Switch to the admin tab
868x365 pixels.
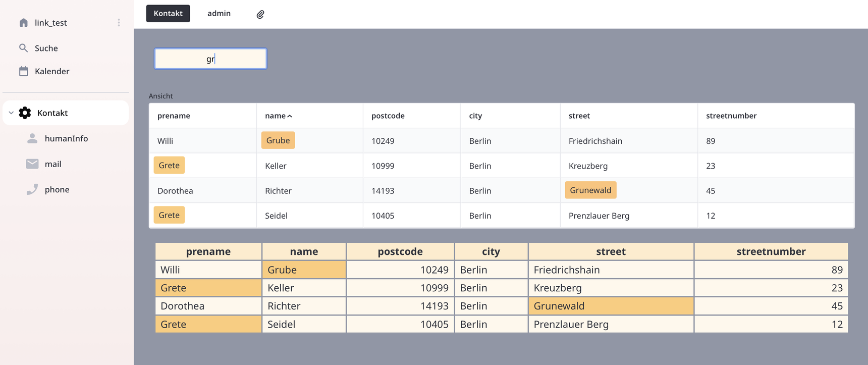click(x=219, y=14)
